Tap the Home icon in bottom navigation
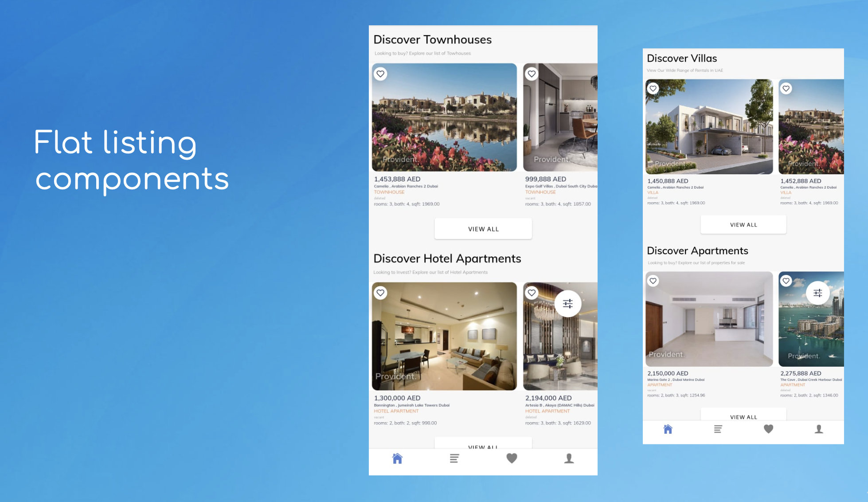 (x=397, y=460)
